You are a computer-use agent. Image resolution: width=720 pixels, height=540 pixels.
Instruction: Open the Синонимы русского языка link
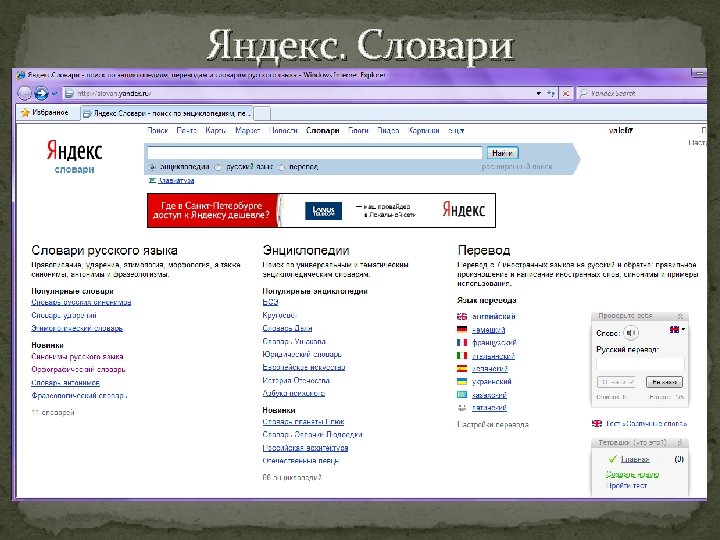point(77,356)
